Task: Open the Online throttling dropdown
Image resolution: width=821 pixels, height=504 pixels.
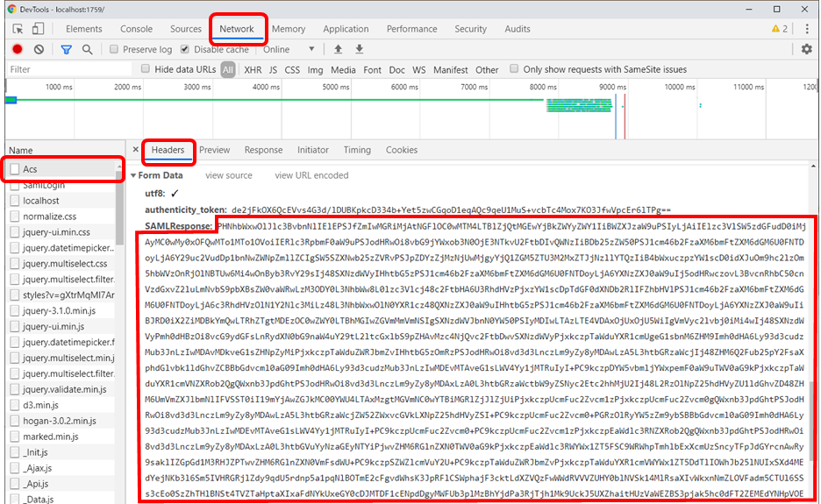Action: pos(289,49)
